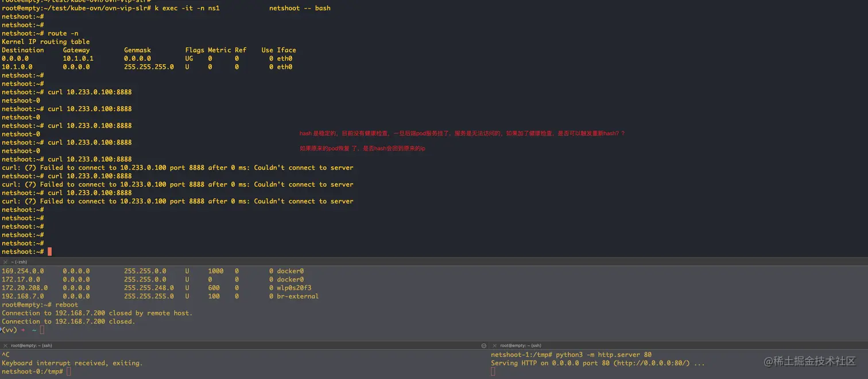Click gateway value '10.1.0.1'

coord(78,58)
